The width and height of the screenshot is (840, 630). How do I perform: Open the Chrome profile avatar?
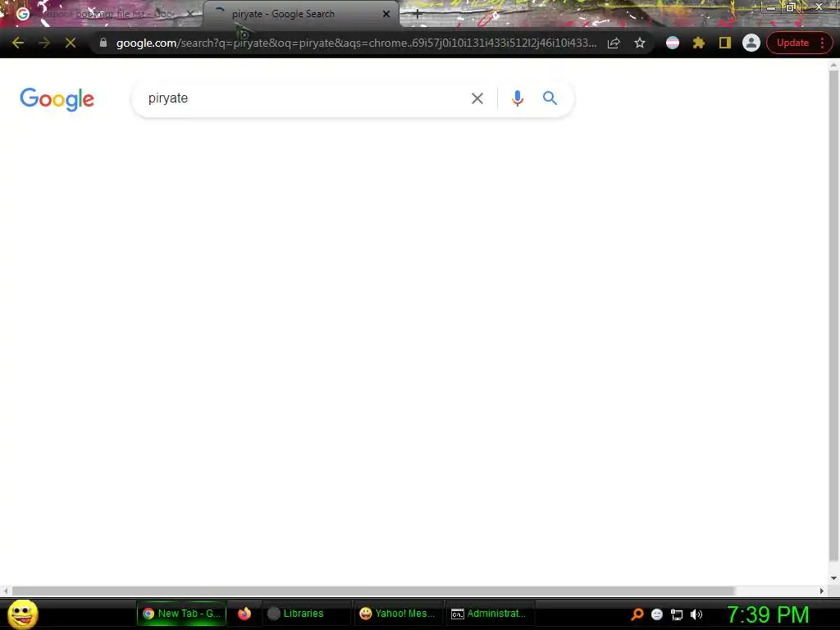[x=751, y=43]
